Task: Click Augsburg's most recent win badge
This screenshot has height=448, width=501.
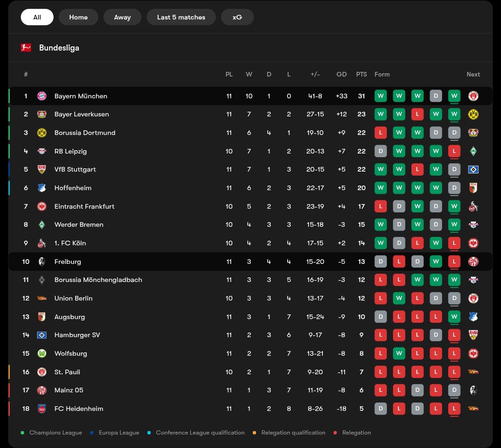Action: (x=454, y=317)
